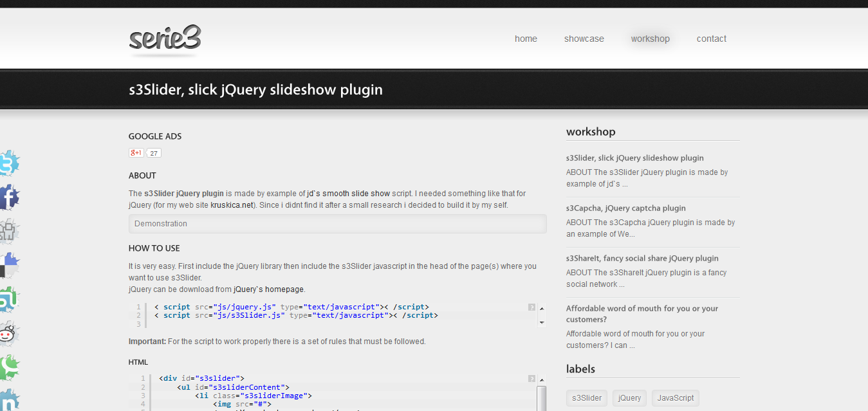Click the script code block's up scroll arrow
Image resolution: width=868 pixels, height=411 pixels.
tap(542, 308)
